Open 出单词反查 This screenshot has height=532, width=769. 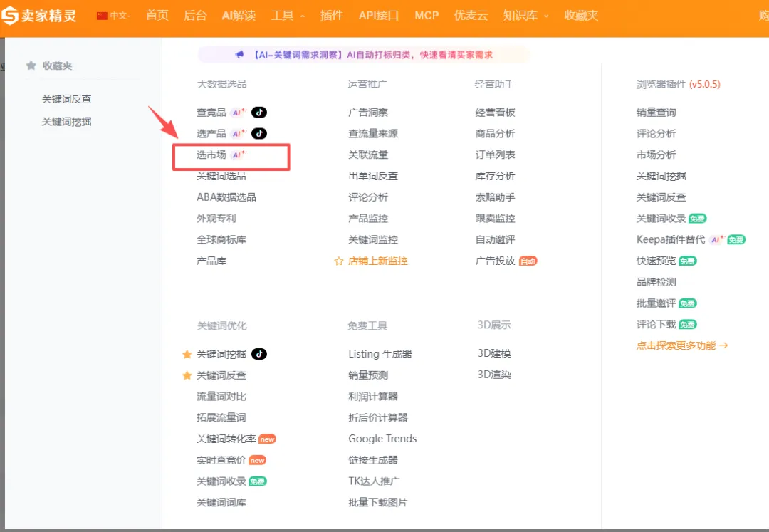click(x=372, y=176)
